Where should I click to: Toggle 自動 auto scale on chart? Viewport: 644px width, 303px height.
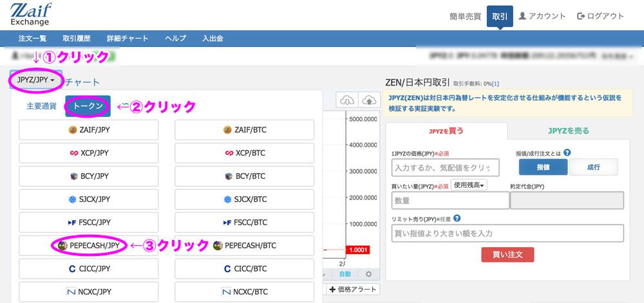[x=345, y=274]
